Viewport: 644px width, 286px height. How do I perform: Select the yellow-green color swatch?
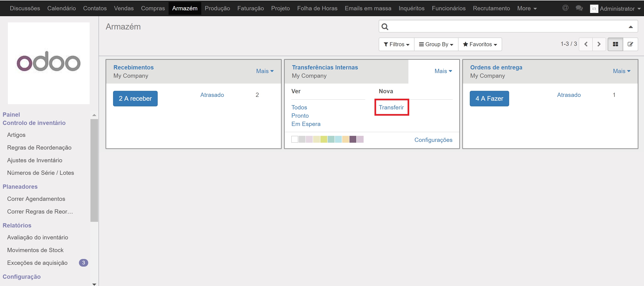pyautogui.click(x=324, y=139)
